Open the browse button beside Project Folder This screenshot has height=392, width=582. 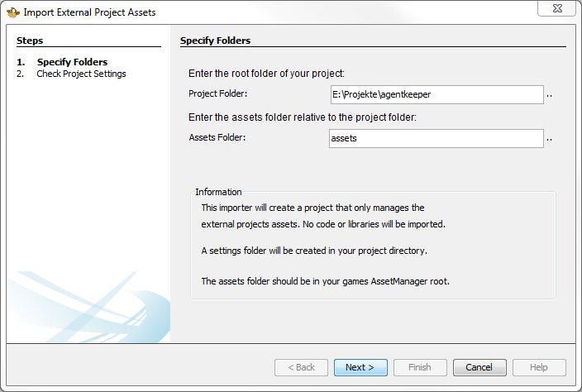(550, 95)
